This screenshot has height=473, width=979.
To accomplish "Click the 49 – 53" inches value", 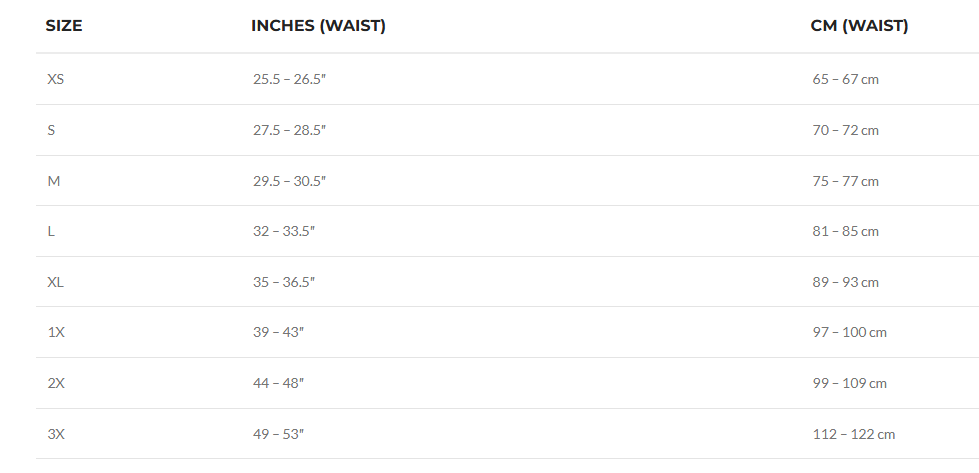I will pyautogui.click(x=278, y=434).
